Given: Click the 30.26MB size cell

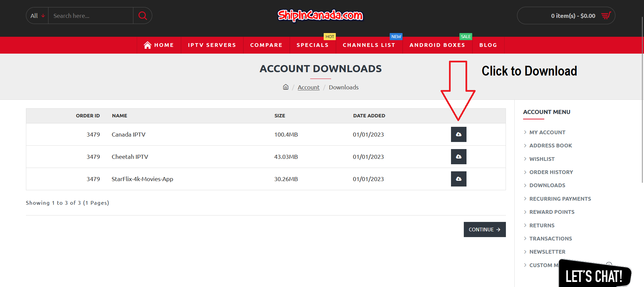Looking at the screenshot, I should (286, 179).
